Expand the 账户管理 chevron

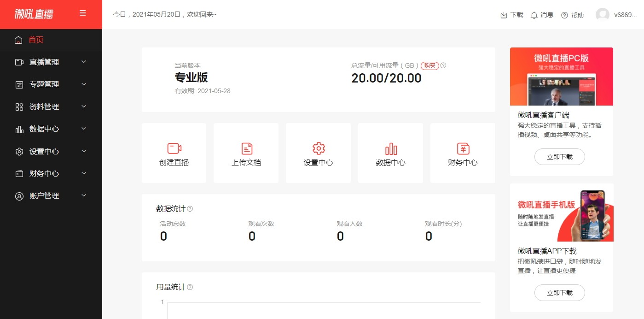click(84, 195)
